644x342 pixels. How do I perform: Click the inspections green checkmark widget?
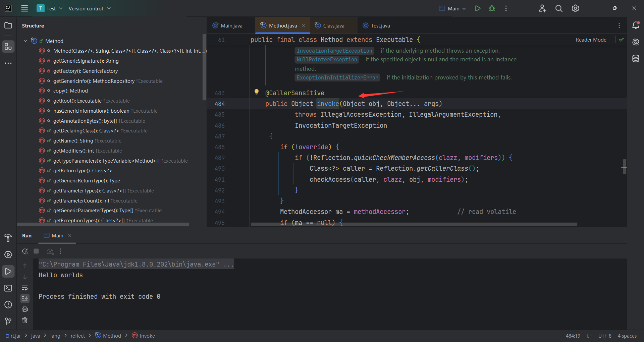[x=622, y=40]
